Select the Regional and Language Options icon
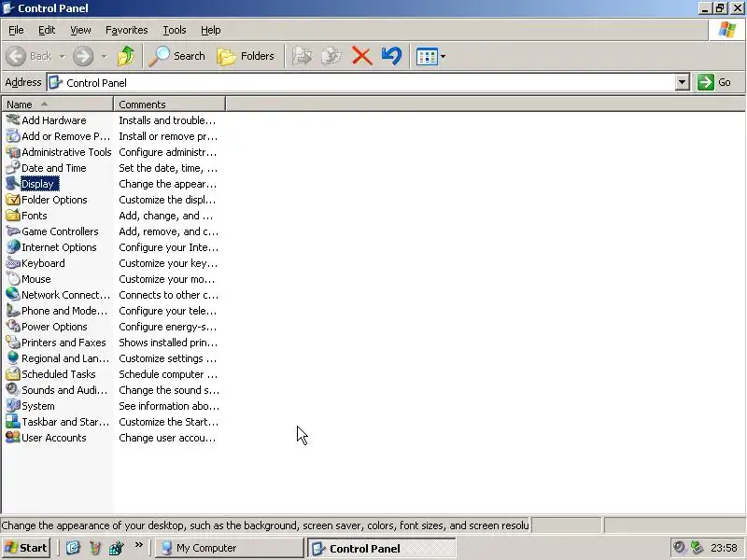This screenshot has height=560, width=747. (x=13, y=358)
